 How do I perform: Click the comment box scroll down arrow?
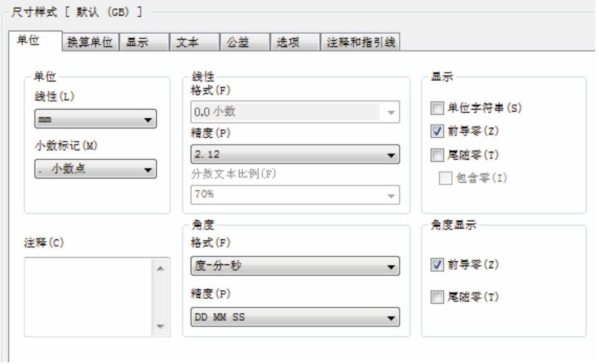point(161,326)
